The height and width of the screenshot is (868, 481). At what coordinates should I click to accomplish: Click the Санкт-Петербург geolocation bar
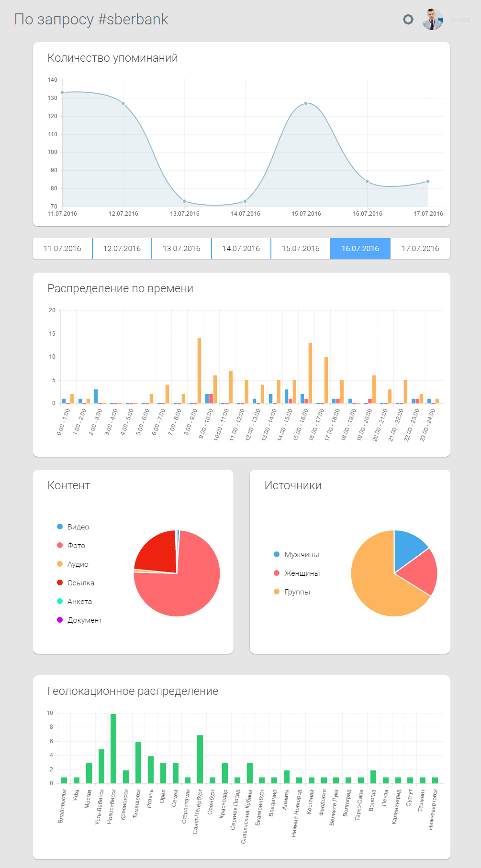200,759
